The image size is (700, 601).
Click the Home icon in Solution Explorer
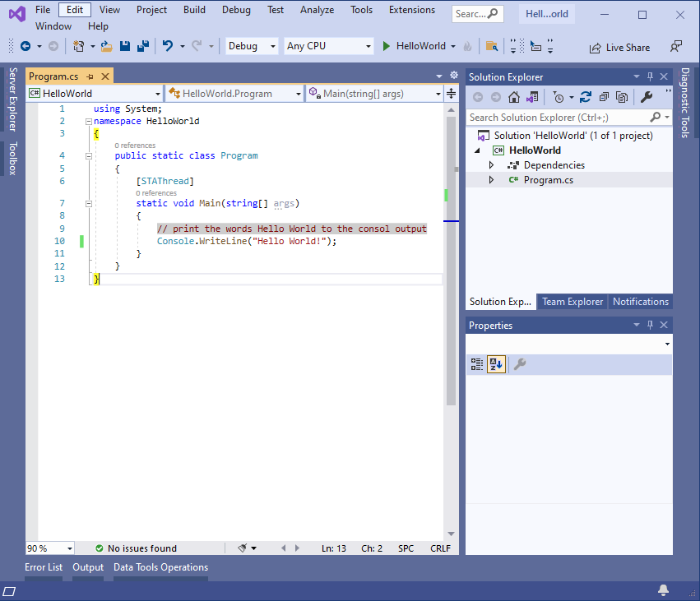point(514,97)
